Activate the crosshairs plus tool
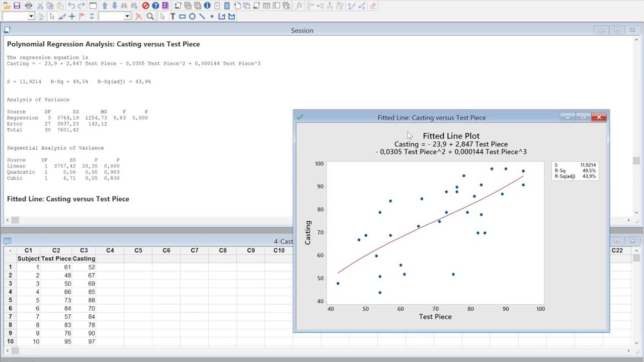The image size is (644, 362). pos(72,16)
